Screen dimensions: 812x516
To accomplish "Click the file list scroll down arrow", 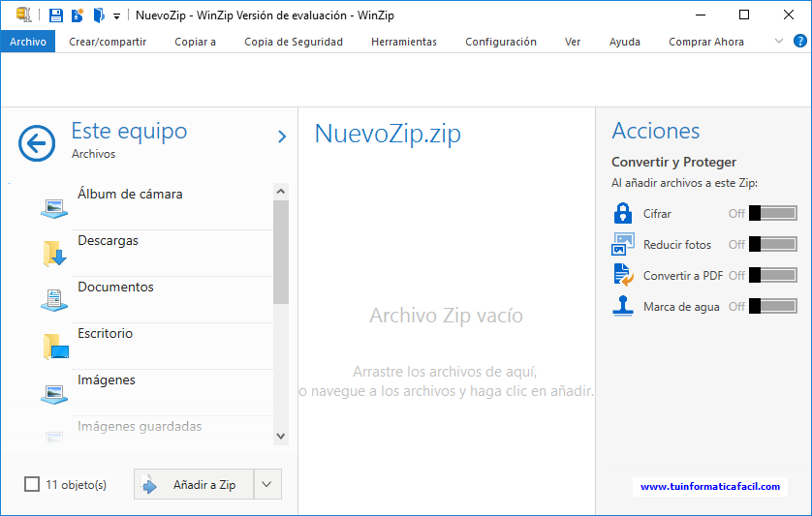I will (281, 437).
